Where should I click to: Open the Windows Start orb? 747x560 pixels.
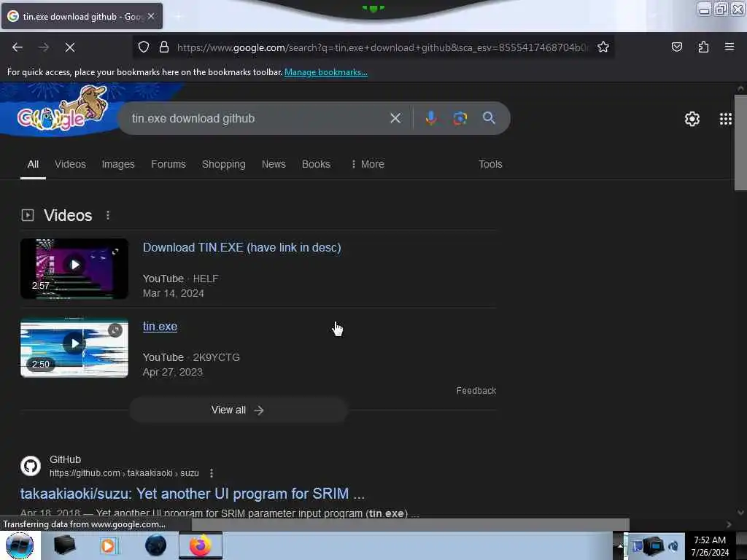pyautogui.click(x=20, y=545)
